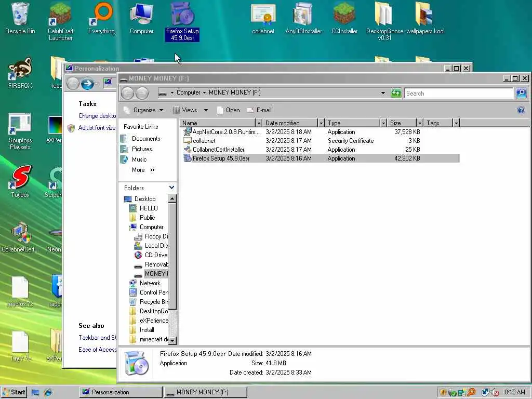The width and height of the screenshot is (532, 399).
Task: Expand the address bar history dropdown
Action: [x=383, y=93]
